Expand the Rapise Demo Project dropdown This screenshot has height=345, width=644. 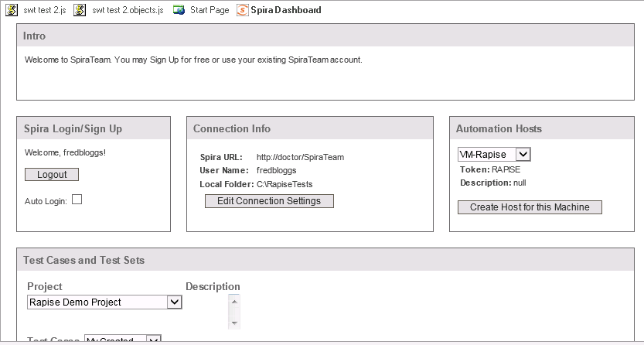click(x=174, y=302)
